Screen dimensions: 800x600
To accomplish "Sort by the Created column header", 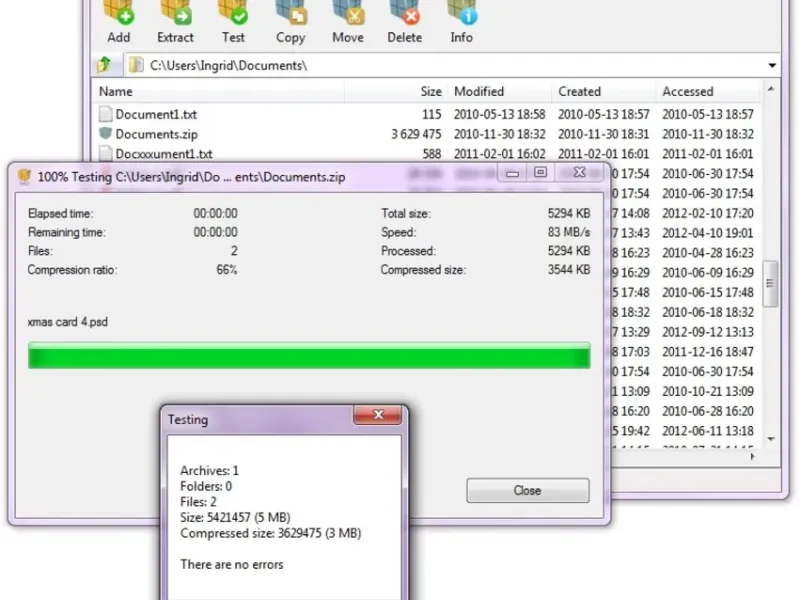I will tap(604, 91).
